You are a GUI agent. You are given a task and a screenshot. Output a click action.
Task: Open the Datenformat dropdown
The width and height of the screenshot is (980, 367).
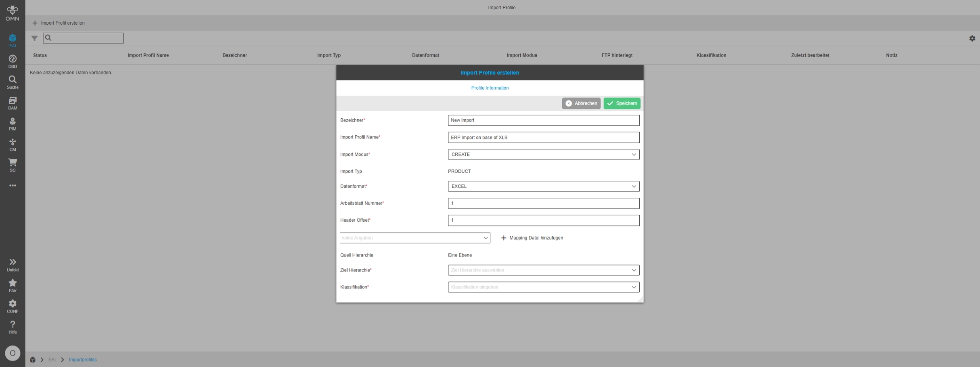point(544,187)
